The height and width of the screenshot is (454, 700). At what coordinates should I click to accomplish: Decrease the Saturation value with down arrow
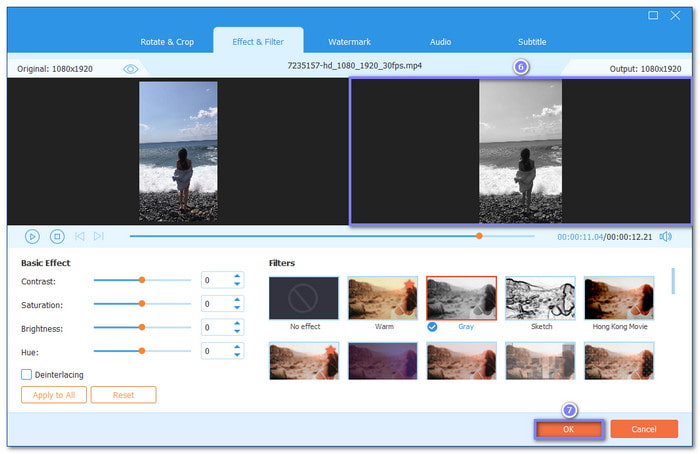(237, 308)
